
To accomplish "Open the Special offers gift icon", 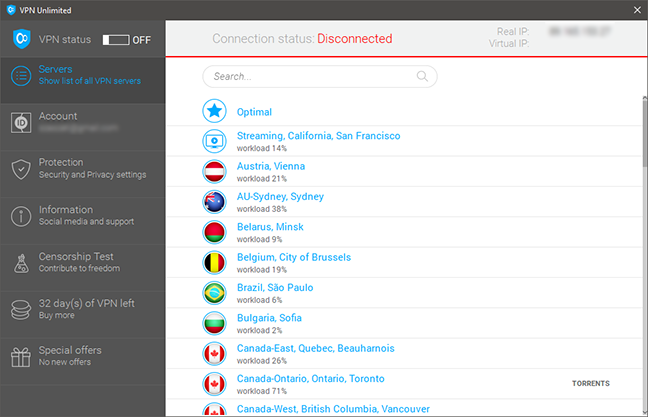I will click(x=21, y=357).
